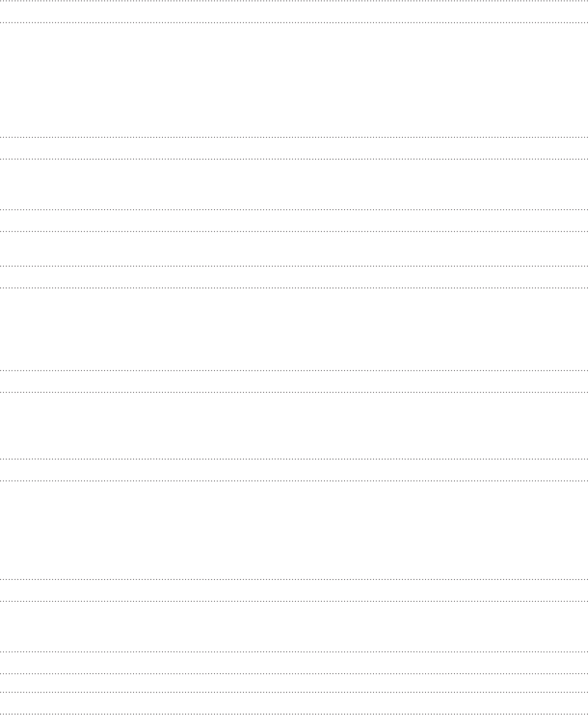Click the seventh dotted line from top

tap(294, 266)
